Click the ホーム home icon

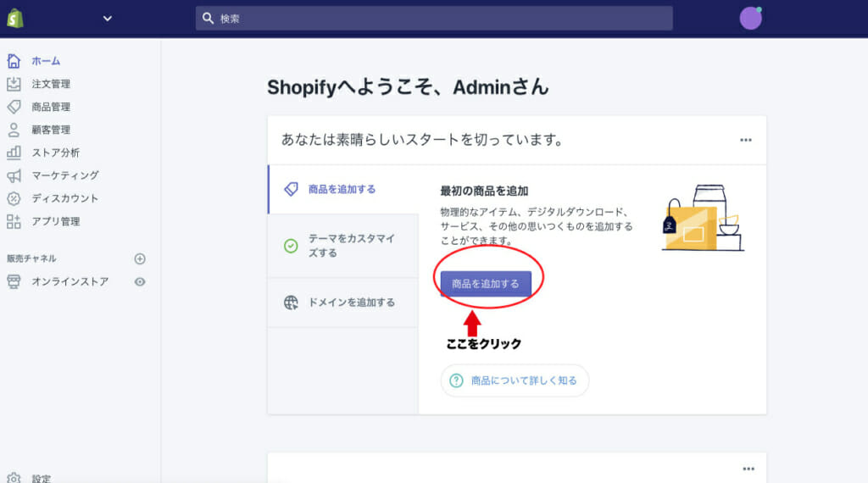pos(14,61)
